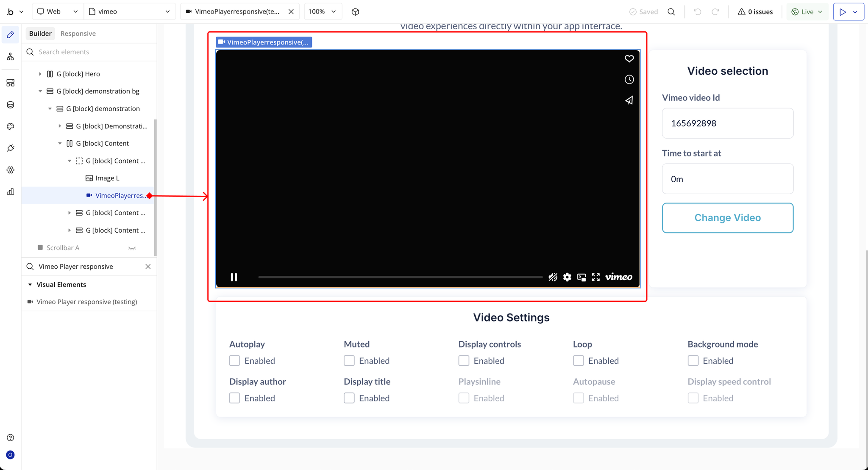Click the Vimeo video Id input field
This screenshot has height=470, width=868.
[727, 123]
